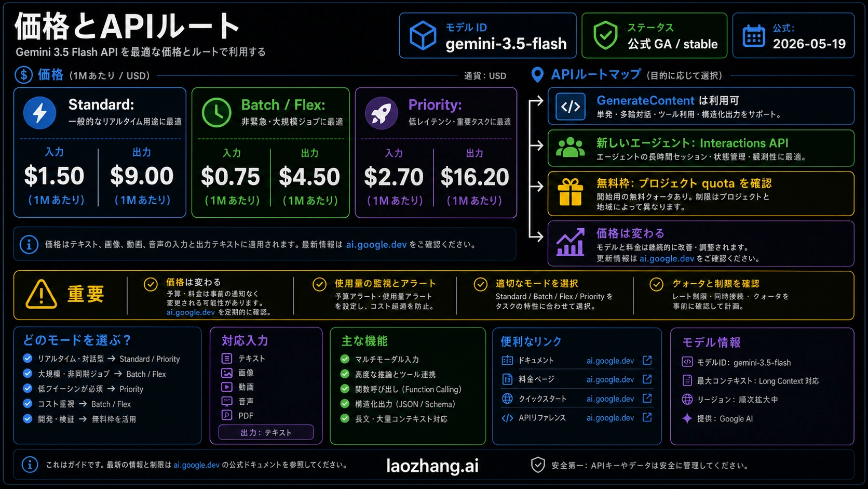
Task: Select the 無料枠: プロジェクト quota を確認 card
Action: (701, 193)
